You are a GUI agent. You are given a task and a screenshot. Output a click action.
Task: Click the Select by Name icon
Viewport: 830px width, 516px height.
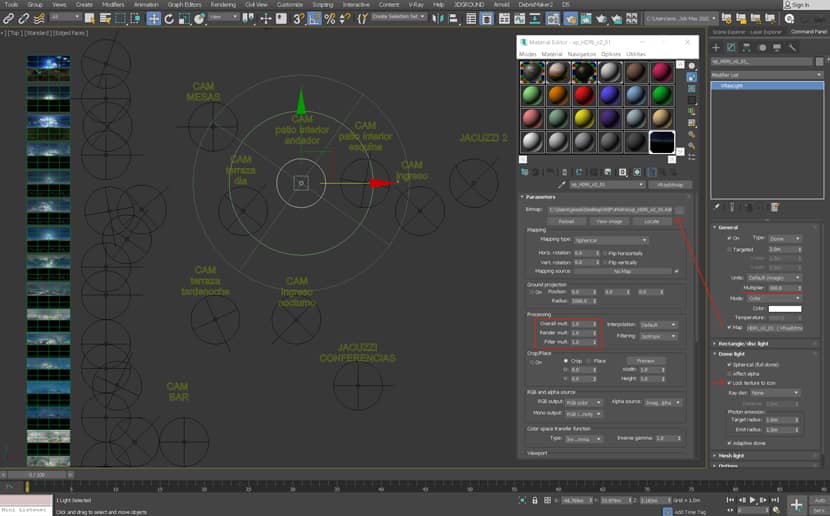[x=105, y=19]
